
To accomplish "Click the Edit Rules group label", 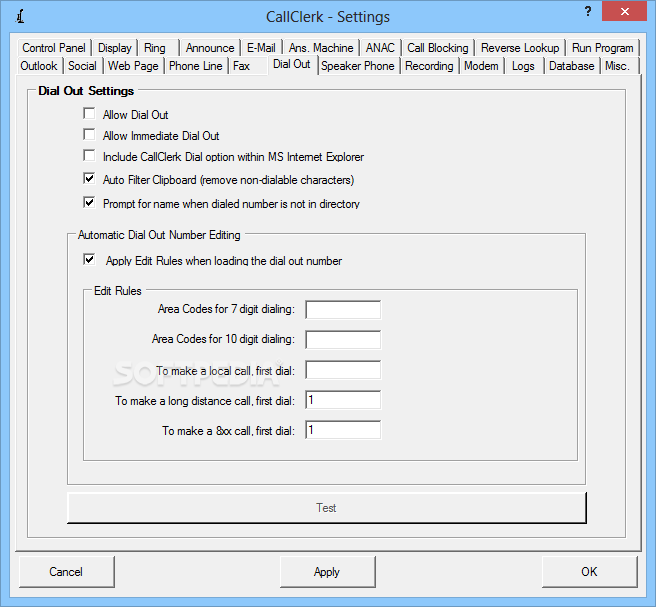I will tap(118, 291).
